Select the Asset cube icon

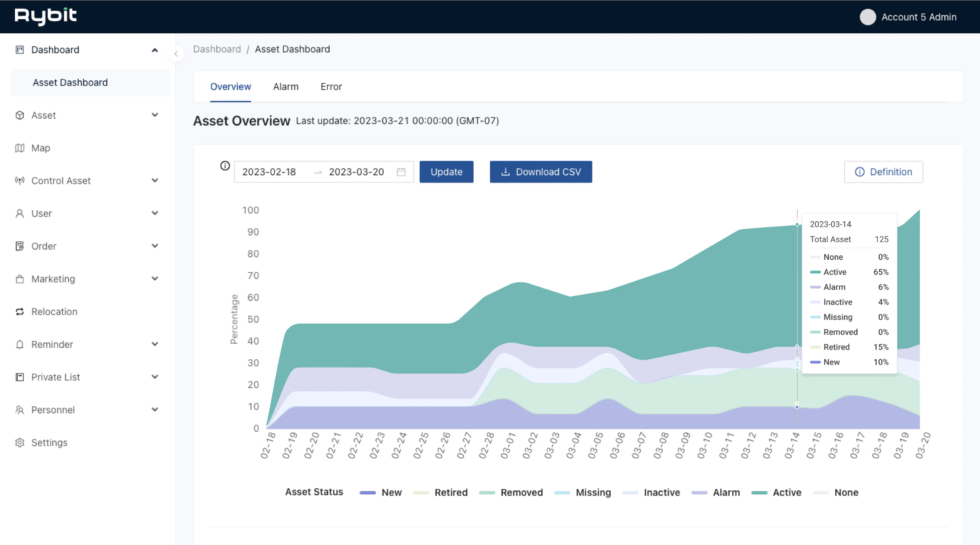20,115
